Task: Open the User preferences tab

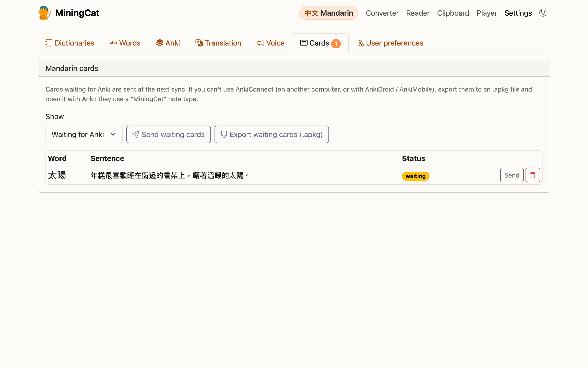Action: point(390,43)
